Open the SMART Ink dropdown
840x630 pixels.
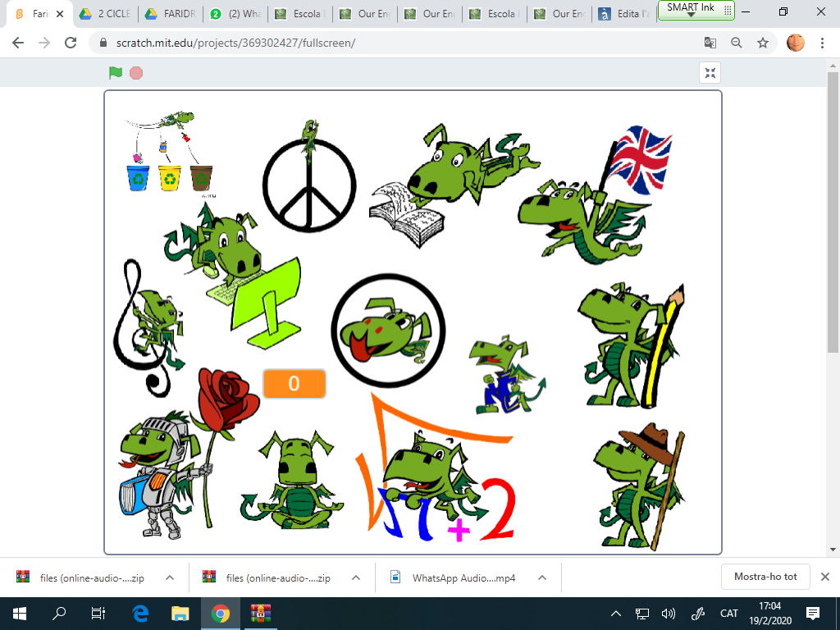[x=690, y=11]
